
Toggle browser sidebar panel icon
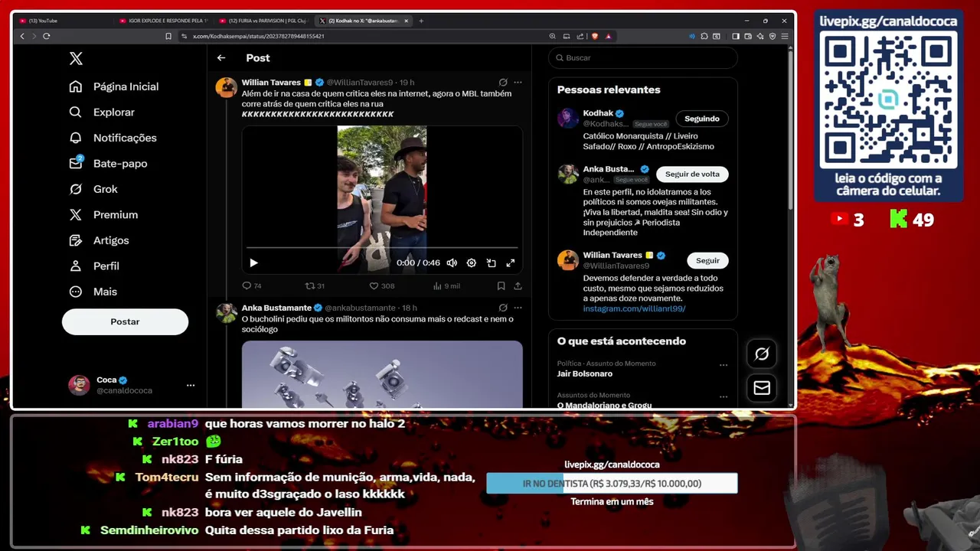tap(736, 36)
